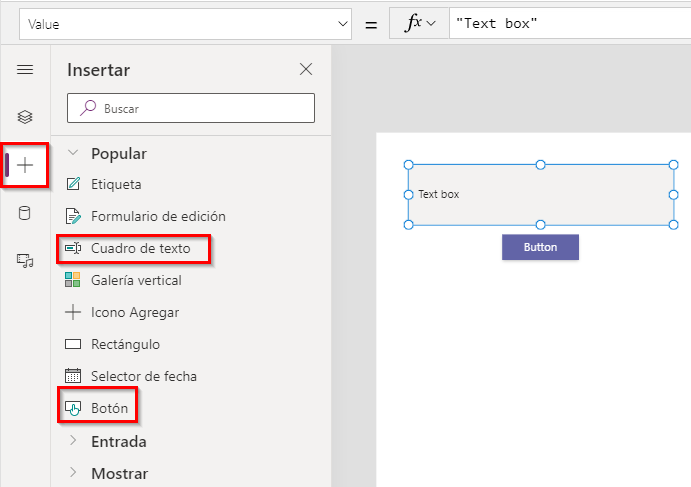Insert Formulario de edición control
Screen dimensions: 691x487
(x=158, y=216)
